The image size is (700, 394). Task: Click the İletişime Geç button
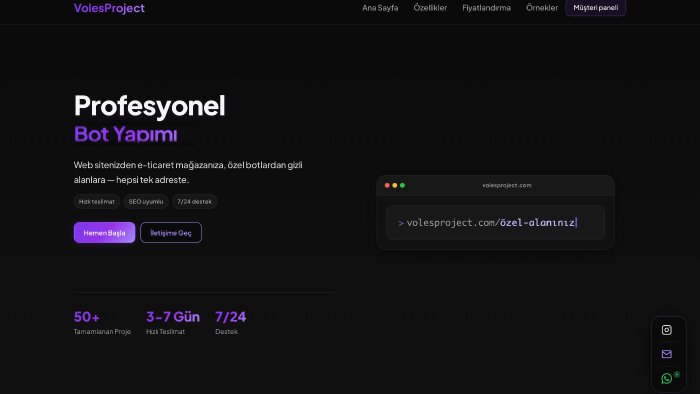(171, 232)
